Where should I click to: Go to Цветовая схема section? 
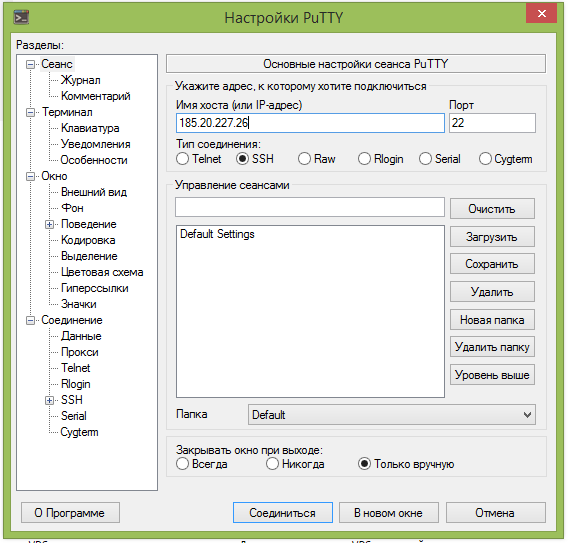click(x=102, y=272)
